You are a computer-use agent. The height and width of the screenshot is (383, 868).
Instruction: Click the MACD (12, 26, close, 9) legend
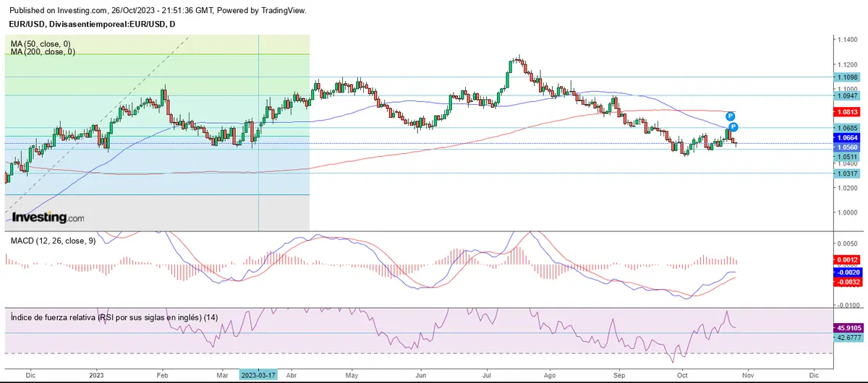pos(51,241)
